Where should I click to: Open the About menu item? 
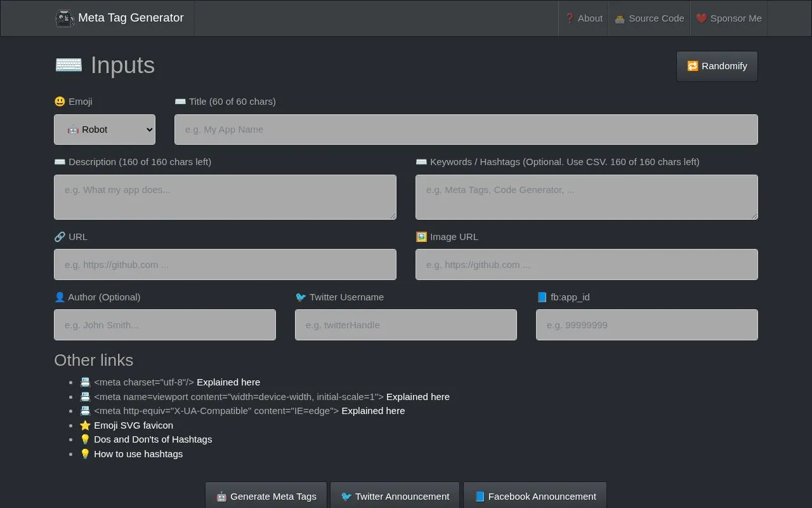pos(584,18)
